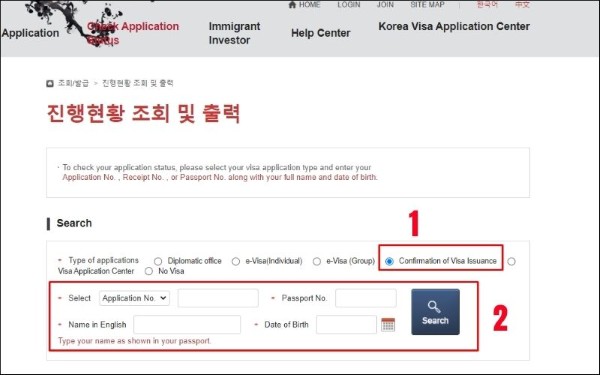Open Check Application Status menu
Viewport: 600px width, 375px height.
[133, 33]
